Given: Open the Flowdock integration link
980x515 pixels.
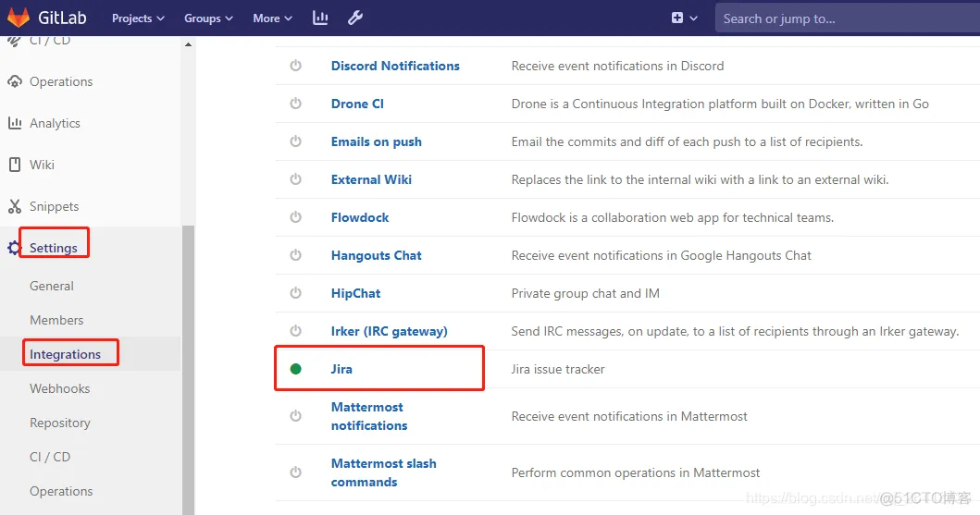Looking at the screenshot, I should [x=360, y=217].
